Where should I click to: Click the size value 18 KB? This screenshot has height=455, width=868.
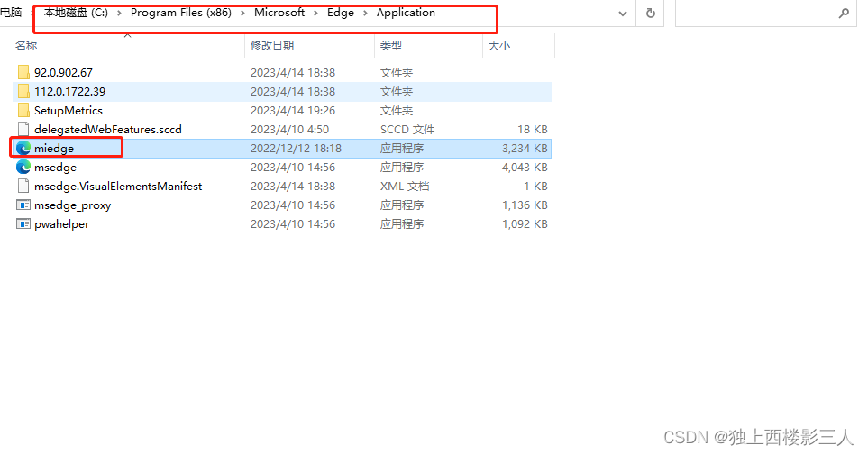point(533,130)
